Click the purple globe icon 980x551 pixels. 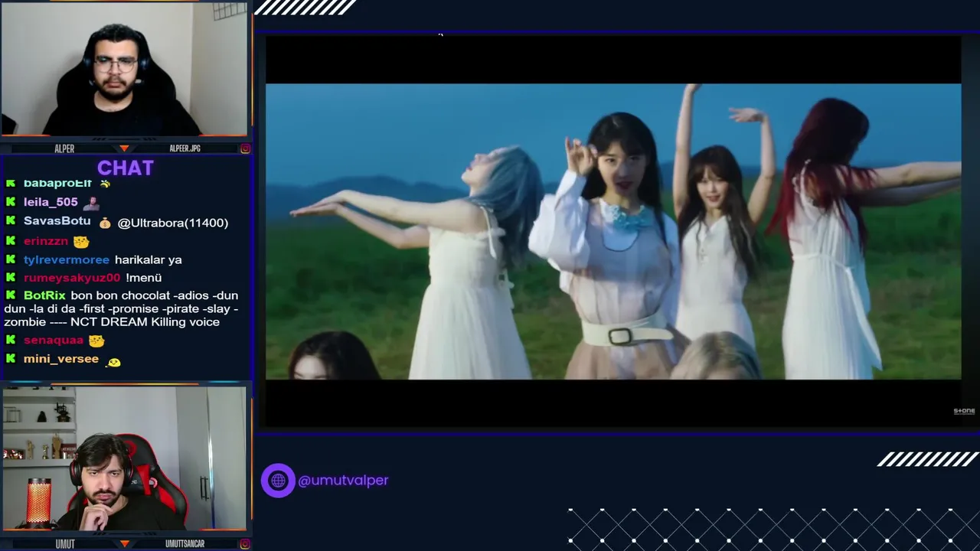click(x=278, y=481)
